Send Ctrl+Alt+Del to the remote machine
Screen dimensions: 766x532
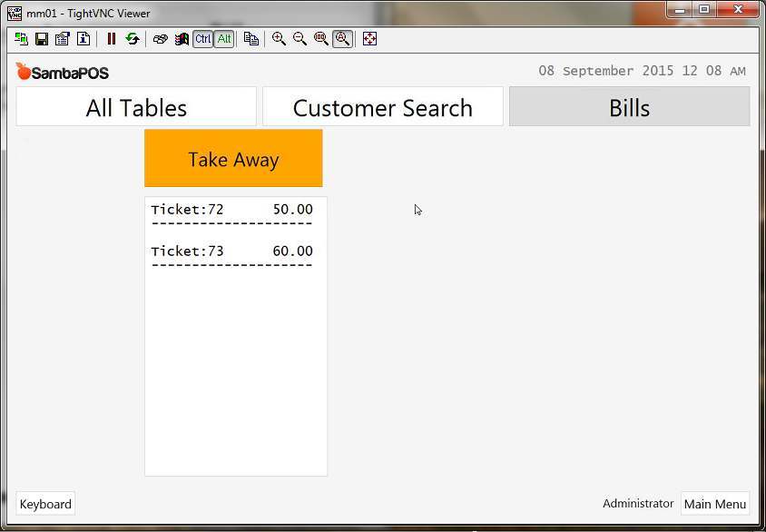(161, 39)
